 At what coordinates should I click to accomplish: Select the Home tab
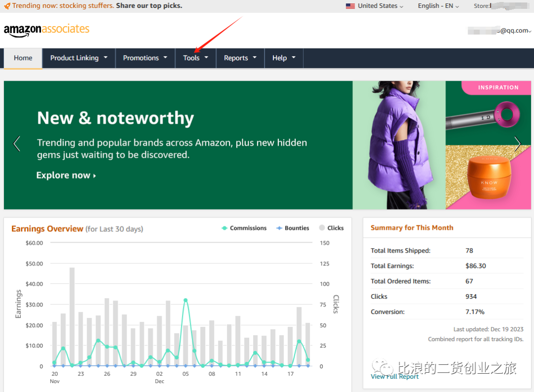(x=23, y=58)
